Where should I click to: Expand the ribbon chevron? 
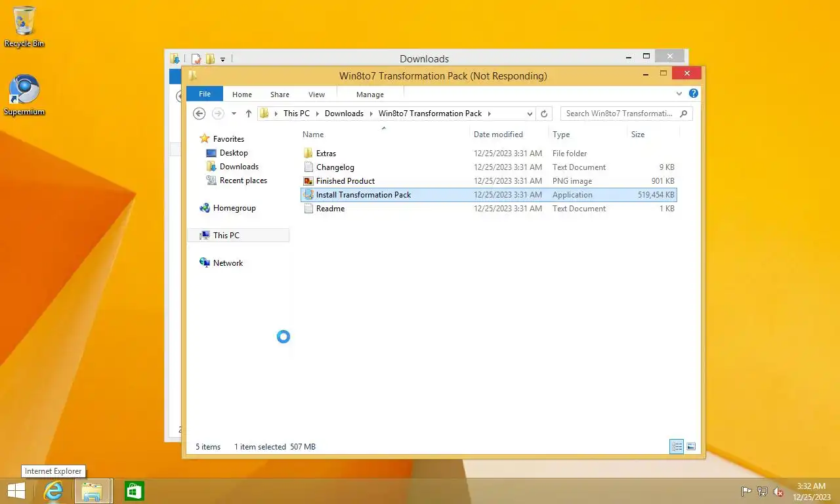(x=679, y=94)
